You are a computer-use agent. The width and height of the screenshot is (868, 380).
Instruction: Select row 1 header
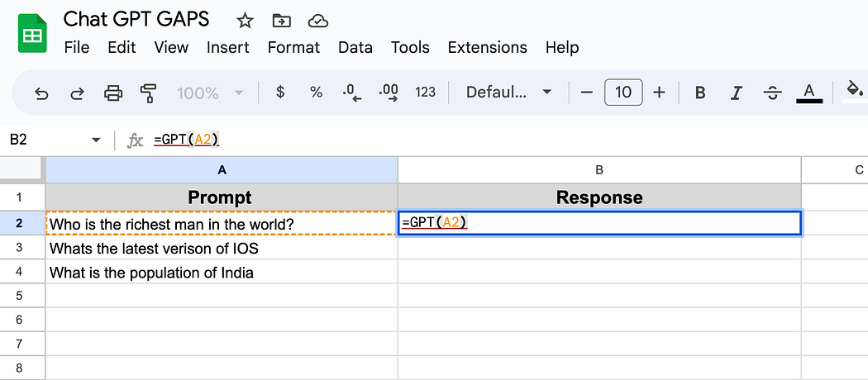(x=22, y=197)
